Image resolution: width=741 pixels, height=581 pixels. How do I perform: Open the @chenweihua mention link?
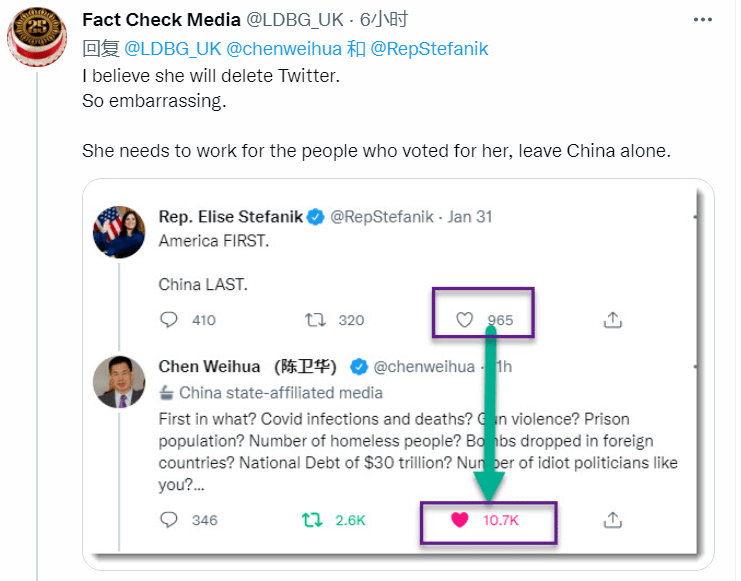(284, 49)
